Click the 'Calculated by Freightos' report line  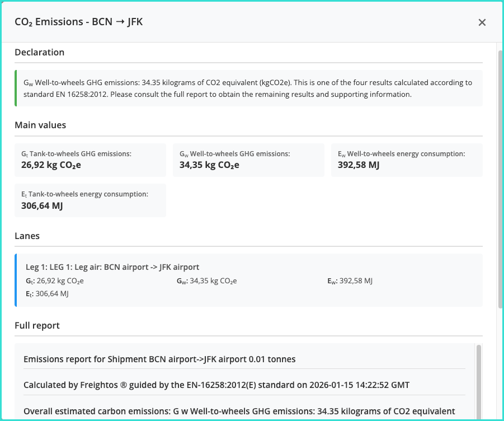click(216, 385)
